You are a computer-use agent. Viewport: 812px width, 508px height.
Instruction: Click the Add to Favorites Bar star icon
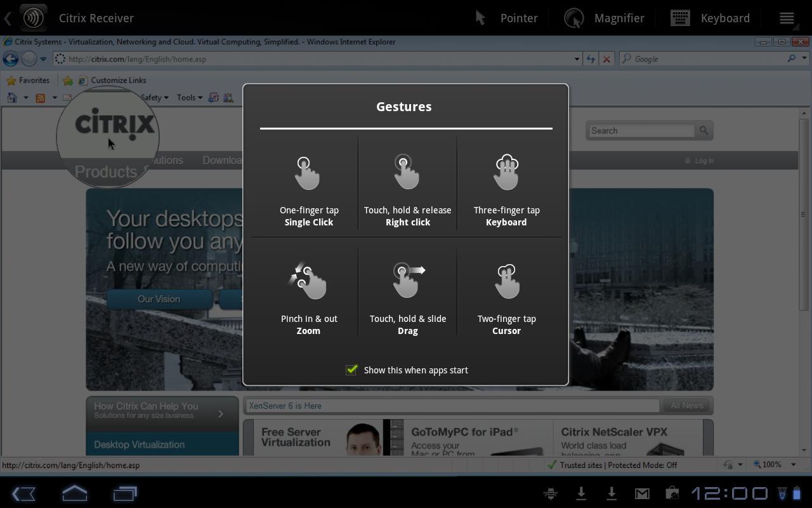coord(68,81)
